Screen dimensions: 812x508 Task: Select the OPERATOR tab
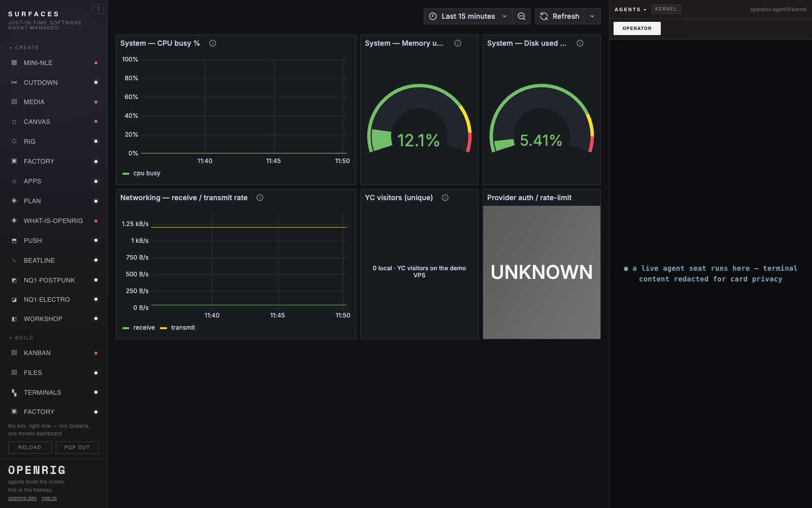[637, 28]
